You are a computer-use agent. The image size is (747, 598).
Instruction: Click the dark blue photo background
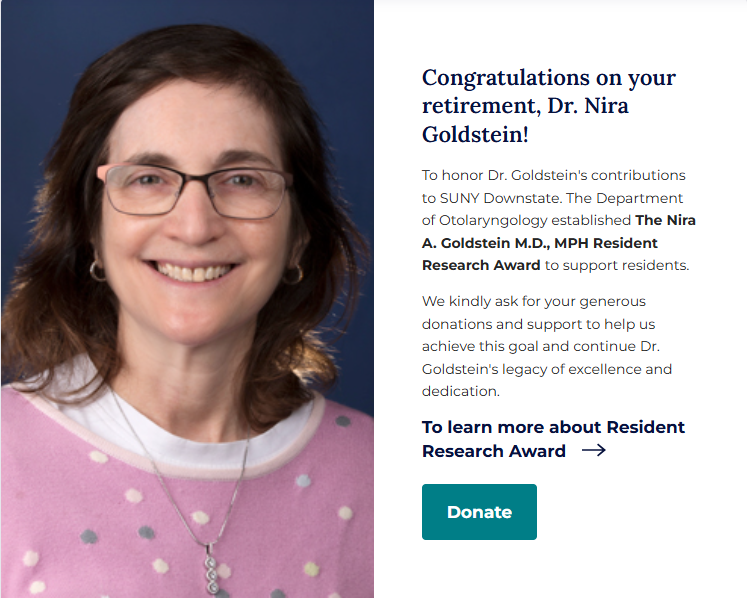coord(340,80)
